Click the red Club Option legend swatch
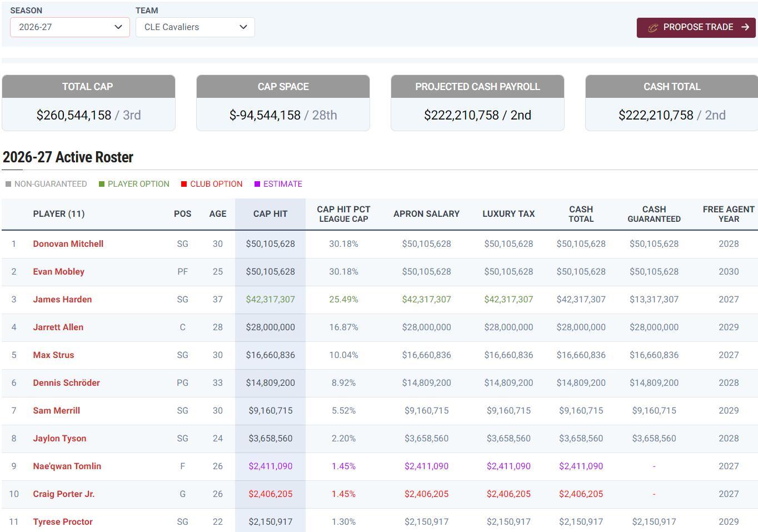The height and width of the screenshot is (532, 758). (184, 184)
